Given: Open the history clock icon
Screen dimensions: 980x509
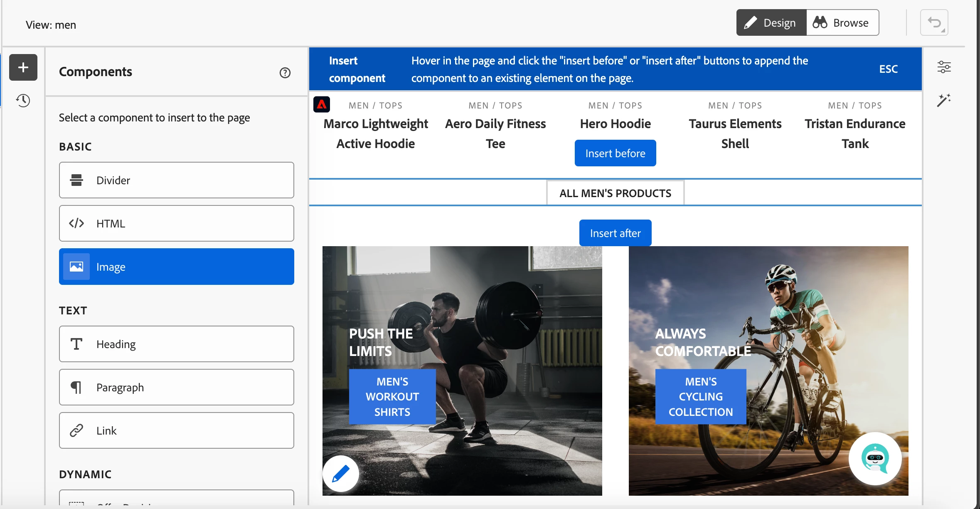Looking at the screenshot, I should point(23,100).
